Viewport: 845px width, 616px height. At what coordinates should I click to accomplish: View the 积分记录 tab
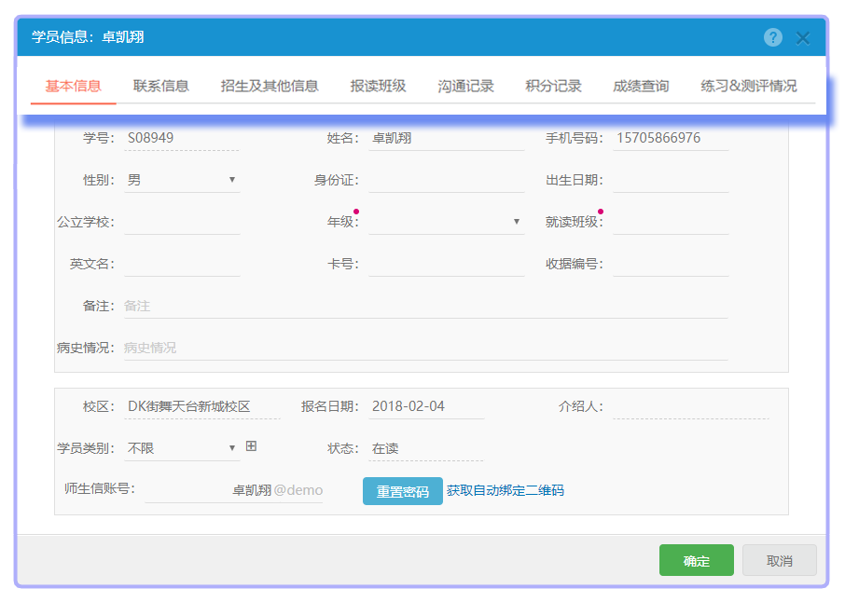pyautogui.click(x=553, y=86)
